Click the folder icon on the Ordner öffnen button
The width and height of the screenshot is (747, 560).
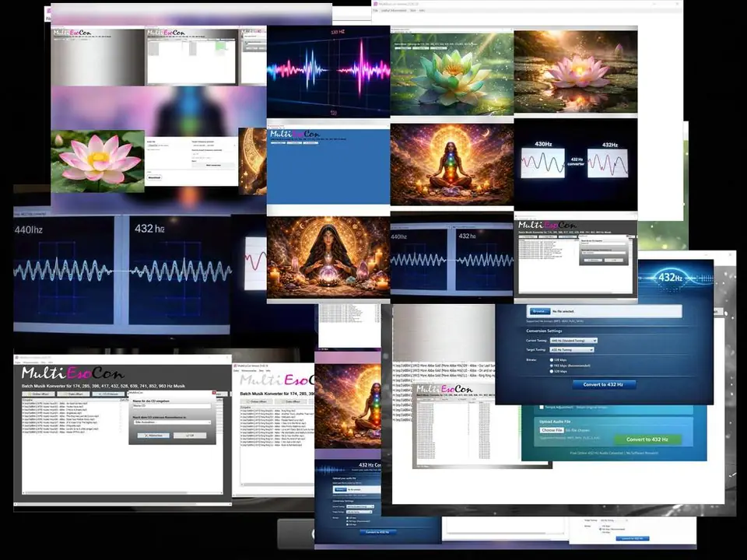(30, 394)
